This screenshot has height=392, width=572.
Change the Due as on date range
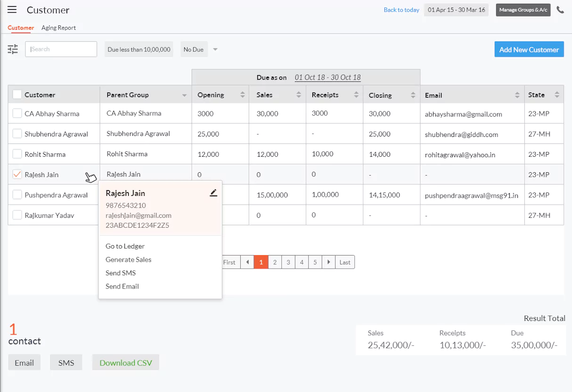[328, 77]
